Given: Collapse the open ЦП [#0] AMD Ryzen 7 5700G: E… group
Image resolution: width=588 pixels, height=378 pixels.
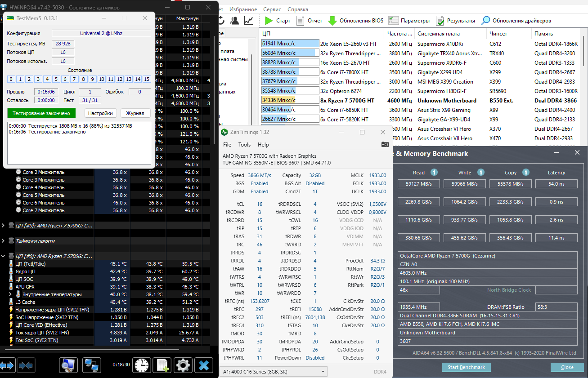Looking at the screenshot, I should [4, 256].
